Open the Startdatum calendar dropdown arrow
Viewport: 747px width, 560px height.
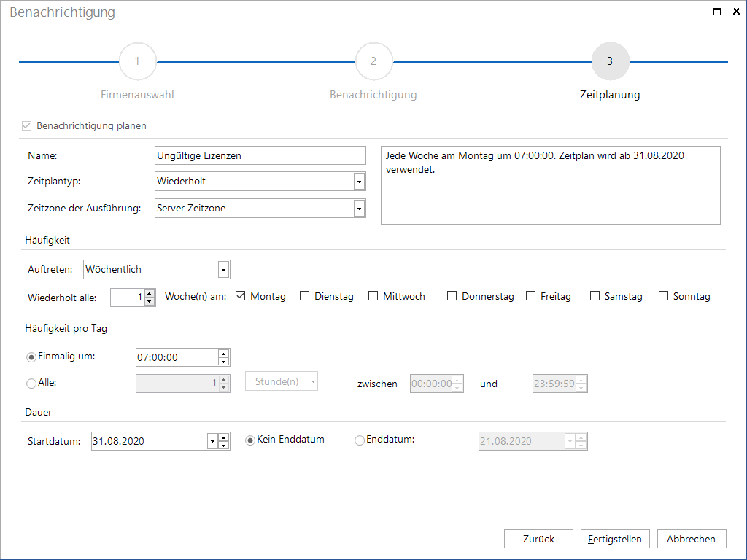pyautogui.click(x=212, y=441)
